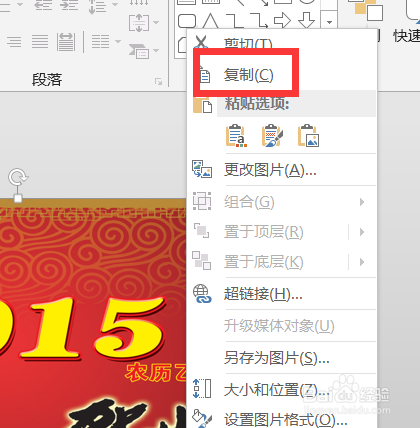Click 剪切(T) in the context menu
The image size is (420, 428).
[x=248, y=43]
